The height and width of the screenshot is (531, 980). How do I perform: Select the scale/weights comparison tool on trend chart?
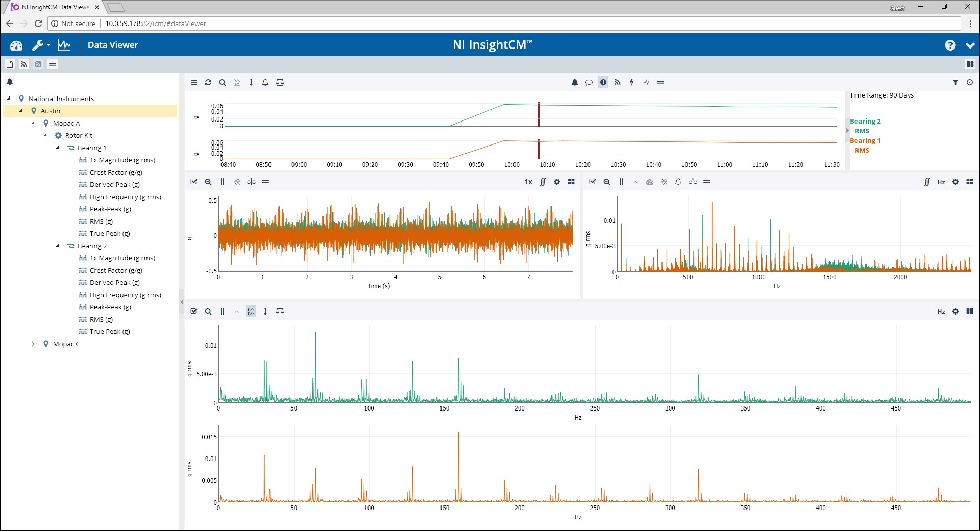[x=280, y=82]
